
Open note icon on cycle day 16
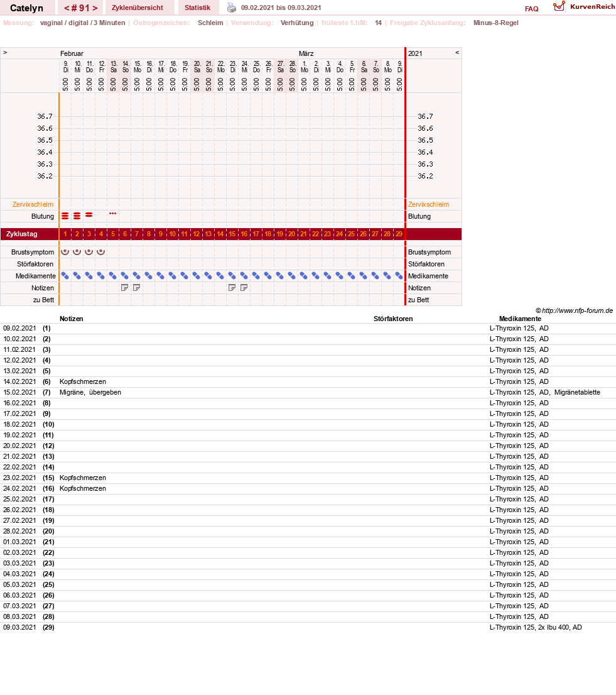pos(244,288)
